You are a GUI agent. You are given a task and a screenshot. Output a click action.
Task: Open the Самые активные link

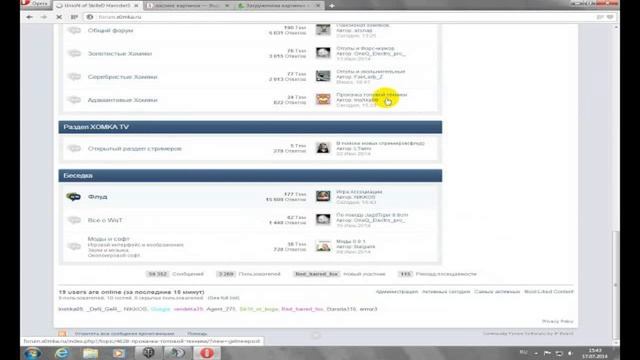coord(497,292)
